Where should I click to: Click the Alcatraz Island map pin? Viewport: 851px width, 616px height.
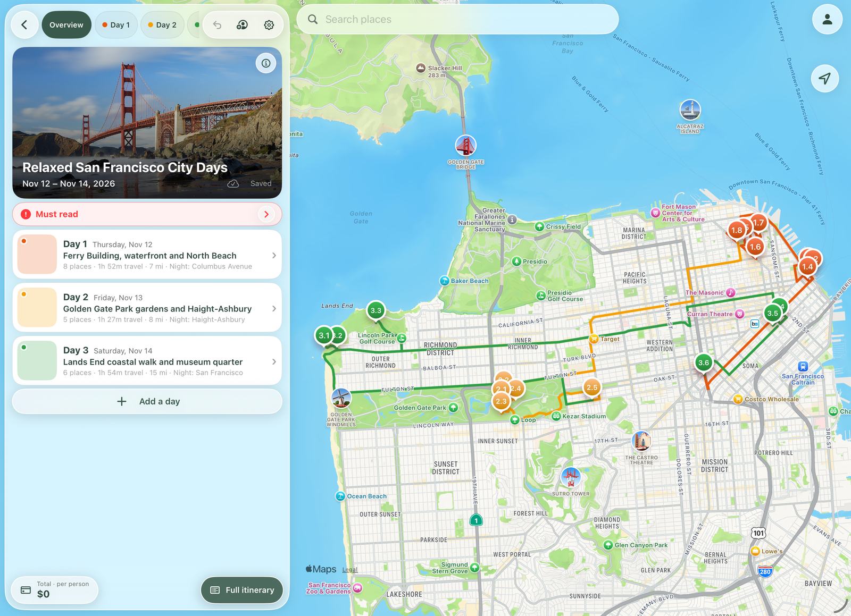[690, 110]
